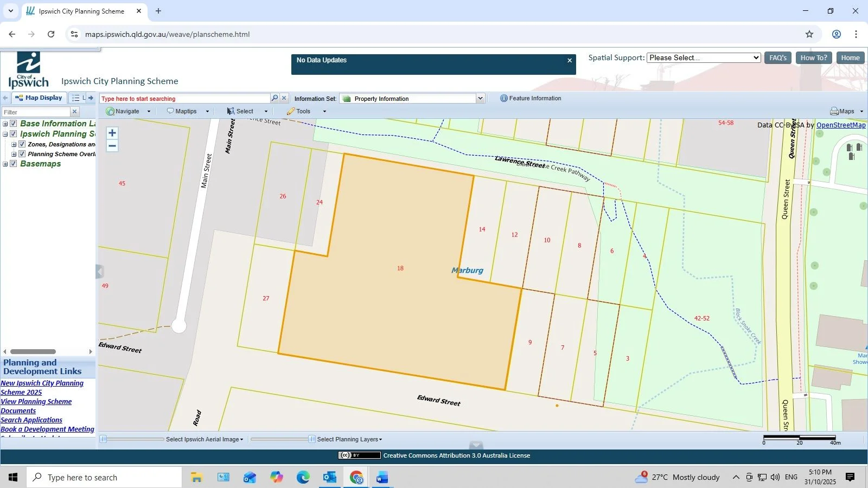Disable Zones, Designations layer checkbox
This screenshot has width=868, height=488.
pos(22,144)
